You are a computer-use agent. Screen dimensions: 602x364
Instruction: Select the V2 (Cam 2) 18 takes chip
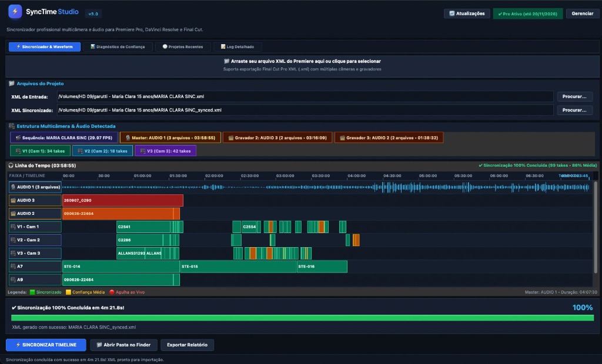coord(102,151)
